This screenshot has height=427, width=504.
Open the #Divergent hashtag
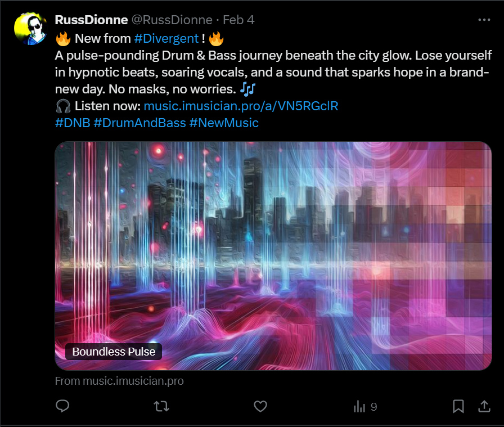click(166, 38)
